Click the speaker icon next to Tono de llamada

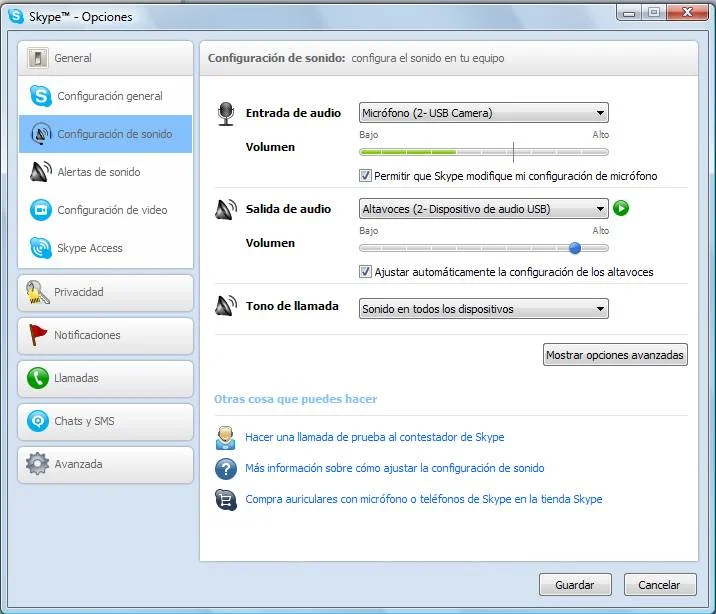226,306
